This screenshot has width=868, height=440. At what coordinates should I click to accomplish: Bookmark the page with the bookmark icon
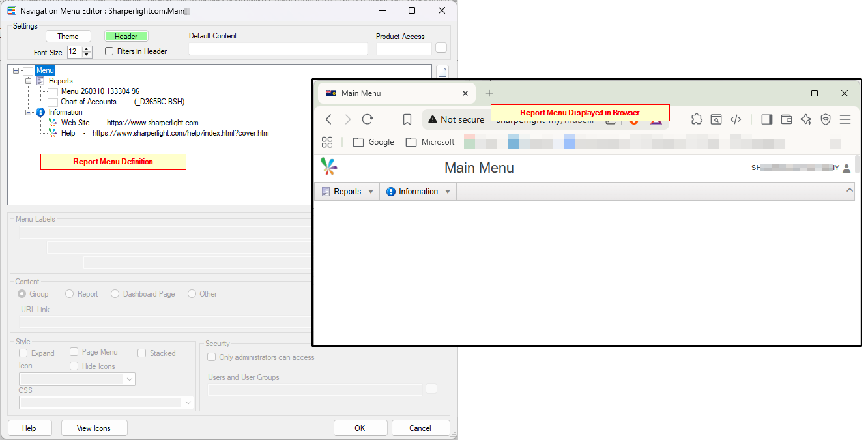point(407,119)
